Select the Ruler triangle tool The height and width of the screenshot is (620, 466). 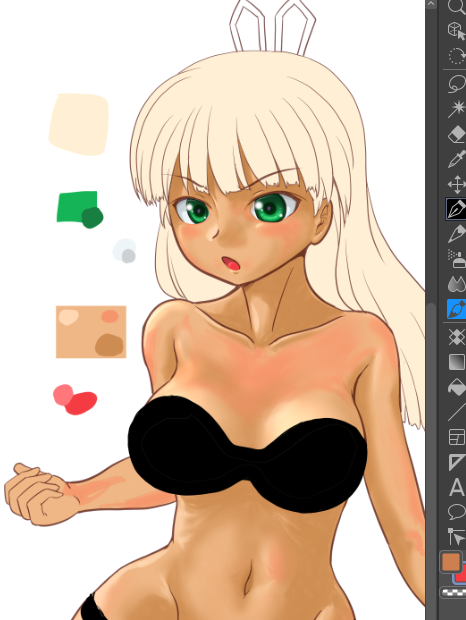(x=457, y=462)
